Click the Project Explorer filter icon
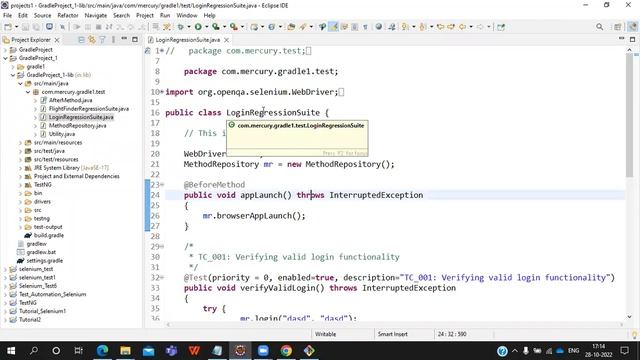640x360 pixels. pos(102,40)
